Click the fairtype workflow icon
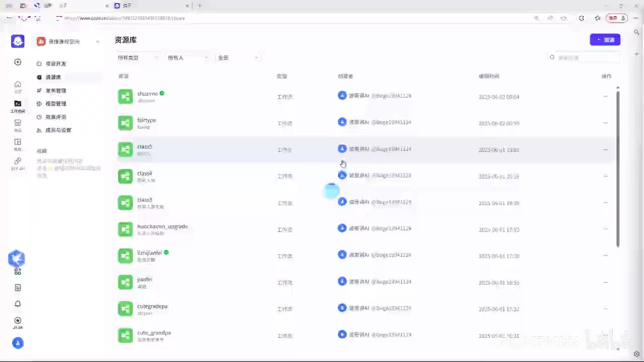The width and height of the screenshot is (644, 362). click(125, 123)
